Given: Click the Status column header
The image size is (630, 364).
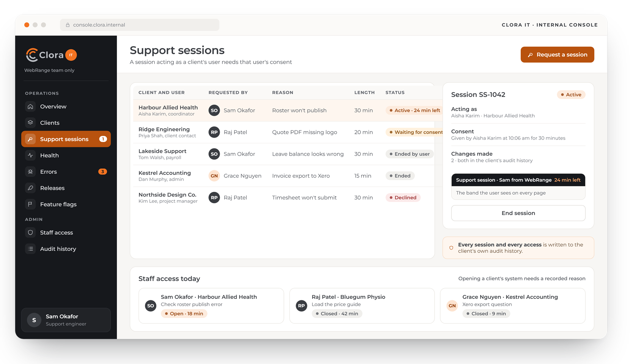Looking at the screenshot, I should [395, 93].
